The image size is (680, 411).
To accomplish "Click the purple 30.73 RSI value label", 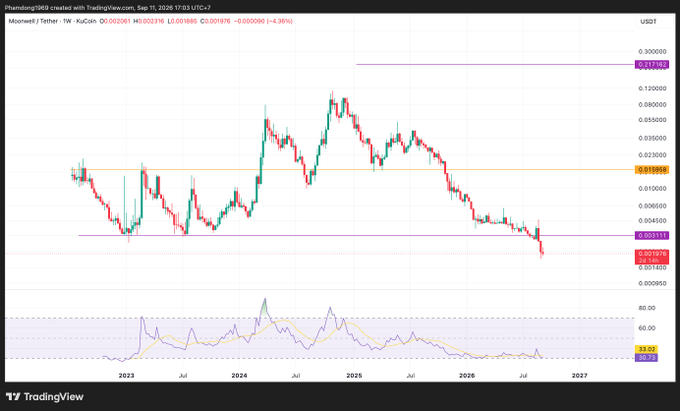I will (646, 358).
